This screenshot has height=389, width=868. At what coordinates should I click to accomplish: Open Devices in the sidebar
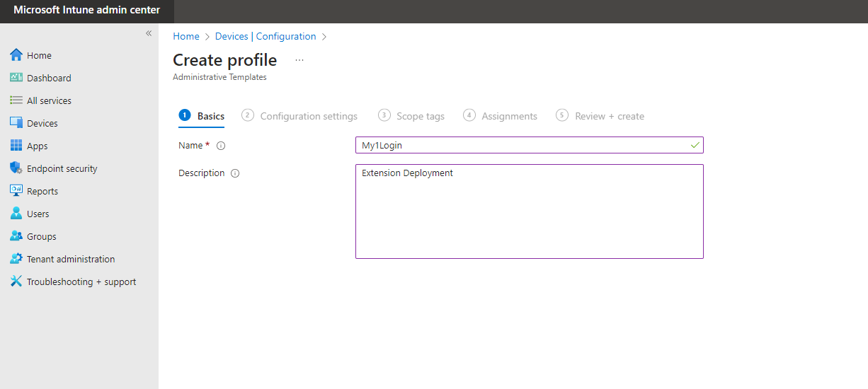click(x=42, y=123)
